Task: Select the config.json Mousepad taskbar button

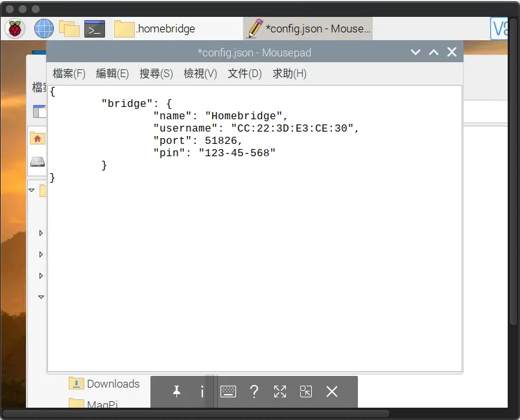Action: click(x=309, y=29)
